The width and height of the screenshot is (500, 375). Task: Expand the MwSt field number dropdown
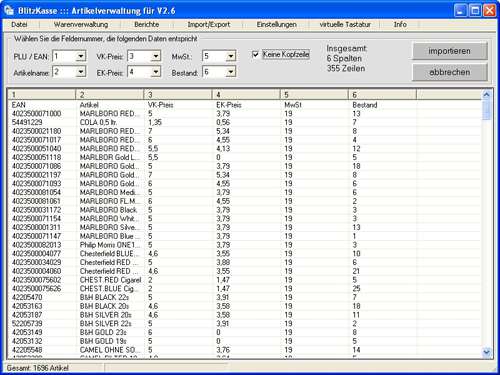click(231, 56)
